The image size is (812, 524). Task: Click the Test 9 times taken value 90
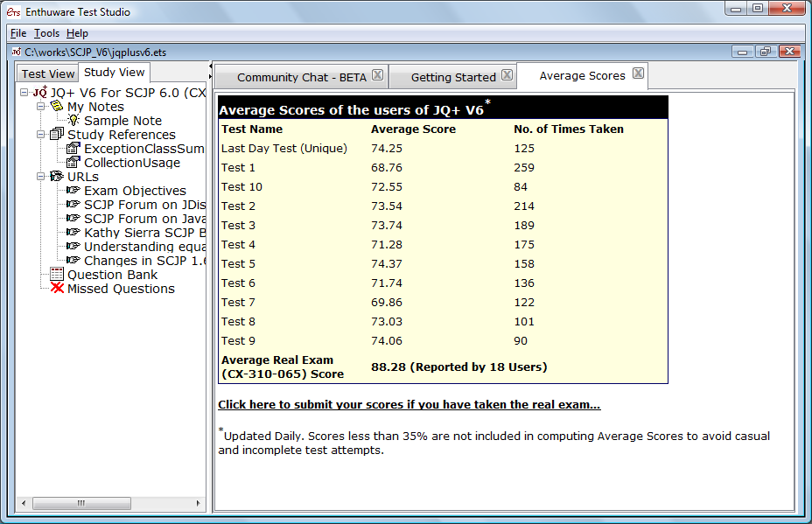[x=521, y=340]
